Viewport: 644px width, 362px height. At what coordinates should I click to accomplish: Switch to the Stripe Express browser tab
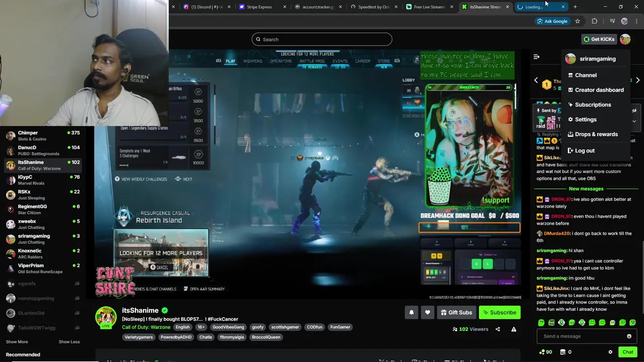(263, 7)
